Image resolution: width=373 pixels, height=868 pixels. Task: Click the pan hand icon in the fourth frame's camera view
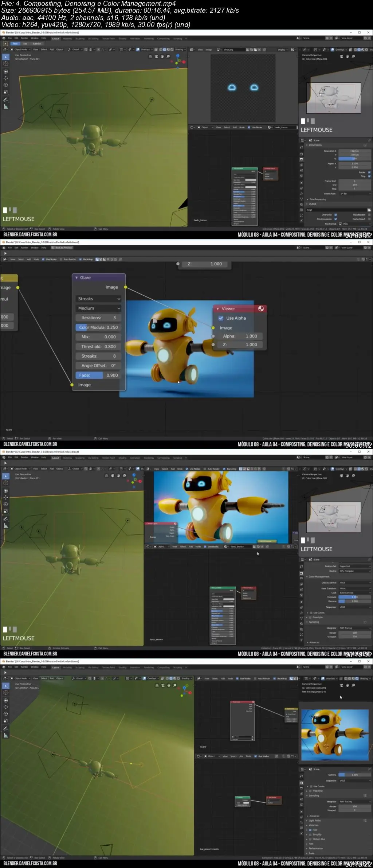click(347, 685)
